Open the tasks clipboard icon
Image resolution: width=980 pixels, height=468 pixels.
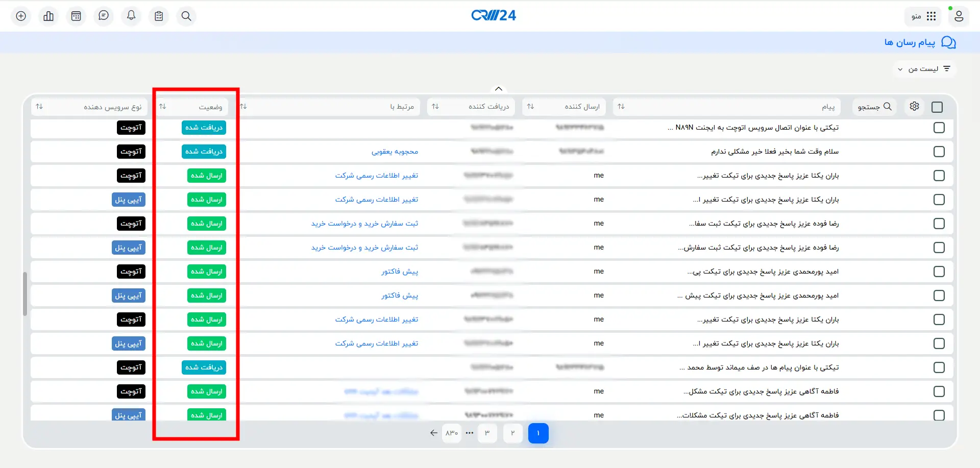pyautogui.click(x=159, y=16)
